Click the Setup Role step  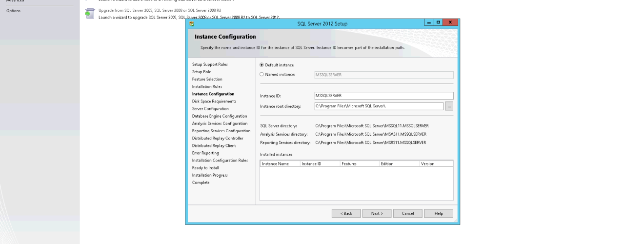(x=201, y=72)
